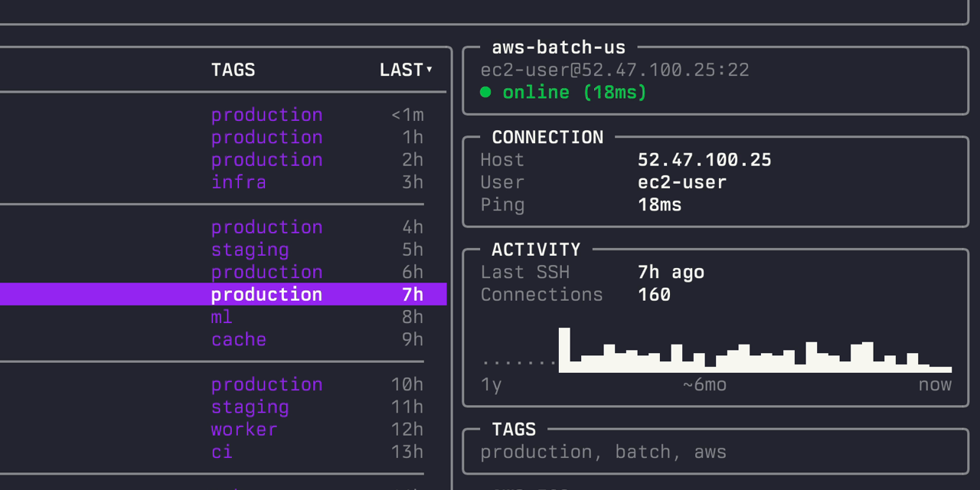The height and width of the screenshot is (490, 980).
Task: Select the production row showing <1m
Action: [266, 115]
